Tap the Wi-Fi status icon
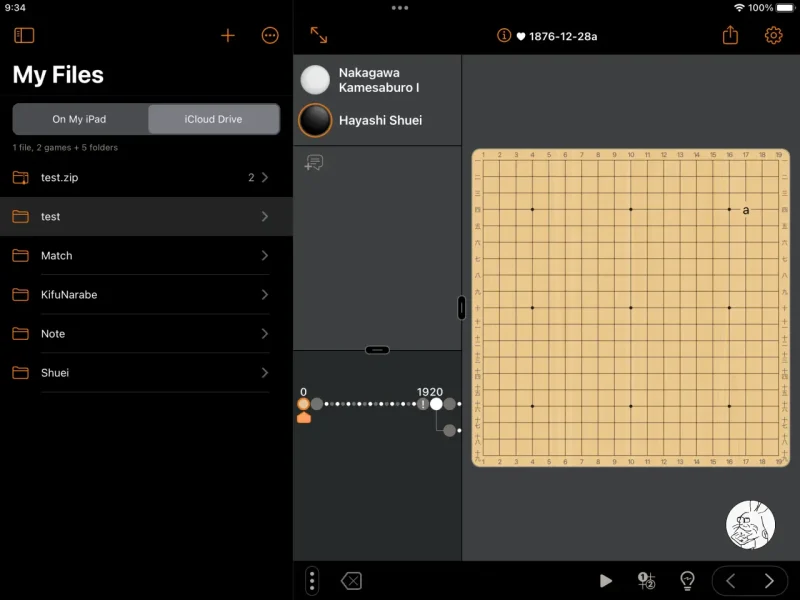This screenshot has width=800, height=600. coord(739,8)
